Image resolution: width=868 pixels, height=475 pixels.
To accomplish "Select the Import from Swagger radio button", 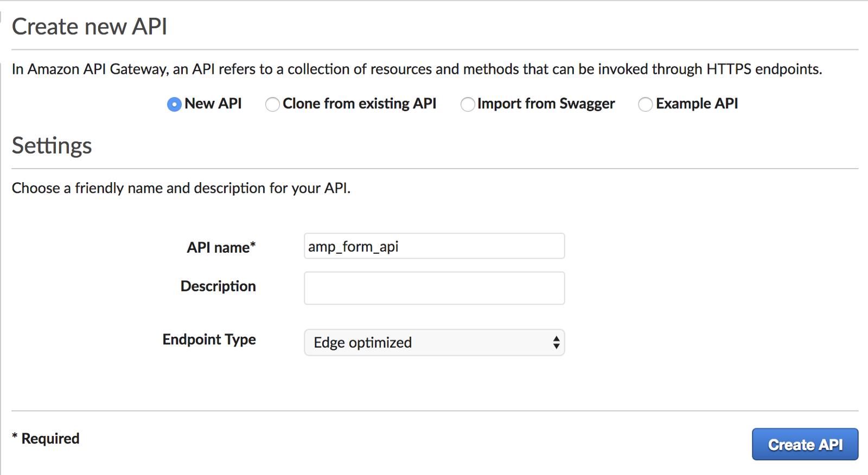I will pos(468,104).
